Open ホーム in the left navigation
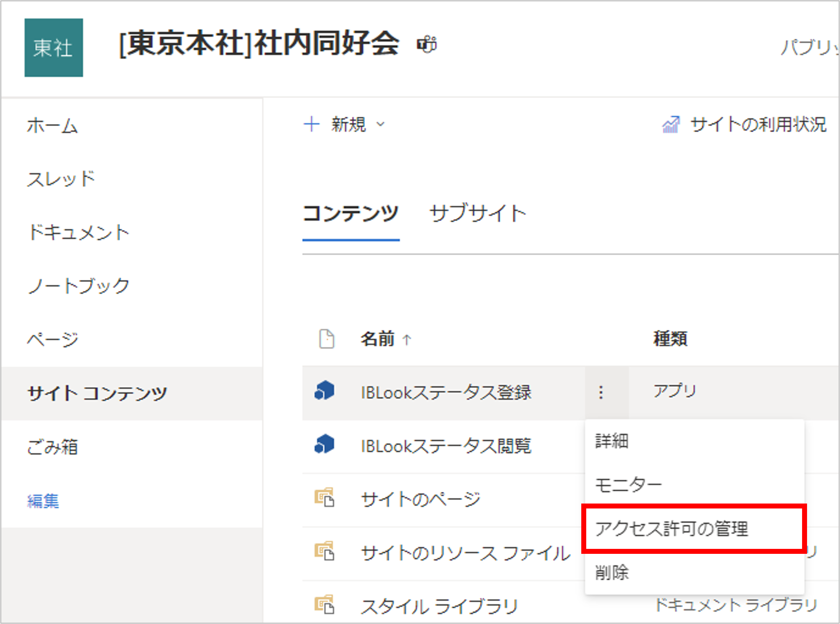Viewport: 840px width, 624px height. pos(52,125)
